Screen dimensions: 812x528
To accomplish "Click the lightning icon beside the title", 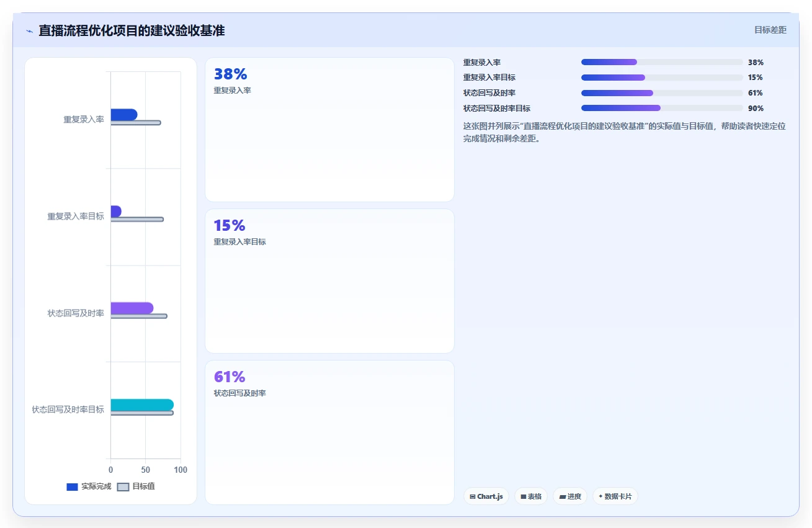I will tap(29, 31).
